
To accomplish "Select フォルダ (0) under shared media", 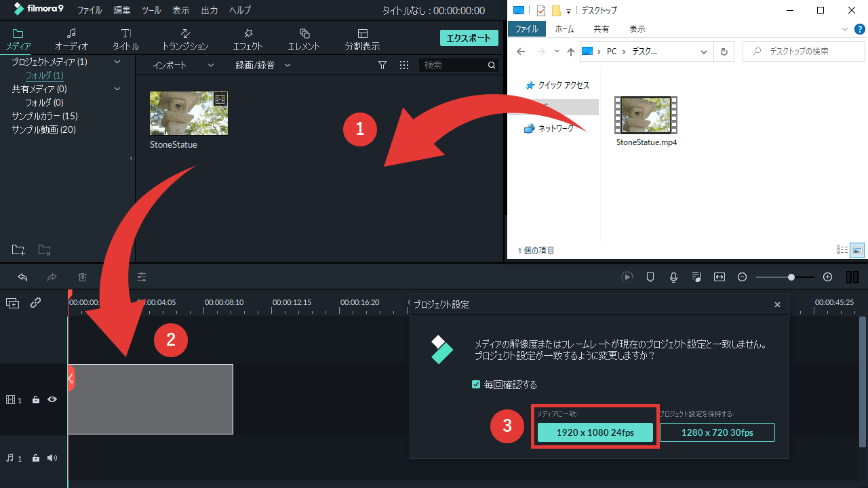I will (x=44, y=102).
